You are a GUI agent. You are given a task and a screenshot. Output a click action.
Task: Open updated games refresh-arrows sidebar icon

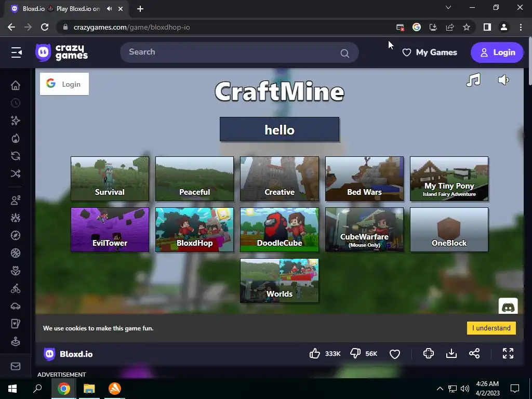[x=16, y=156]
